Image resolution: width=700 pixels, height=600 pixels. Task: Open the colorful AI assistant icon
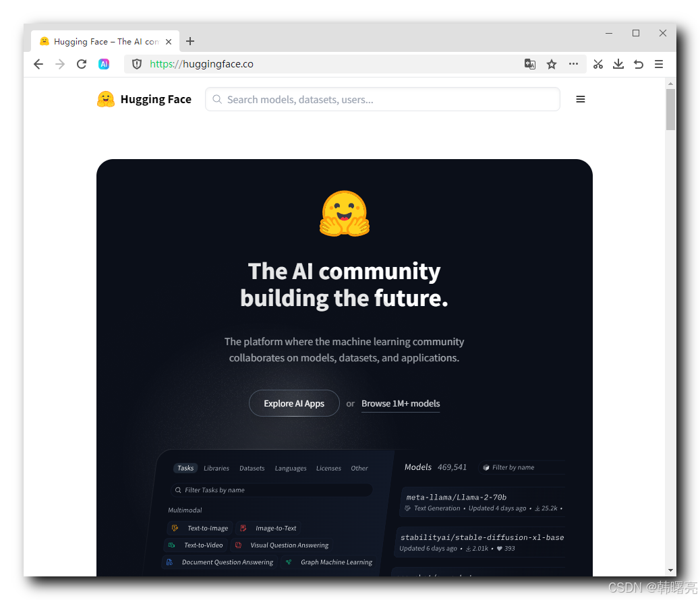(x=104, y=64)
